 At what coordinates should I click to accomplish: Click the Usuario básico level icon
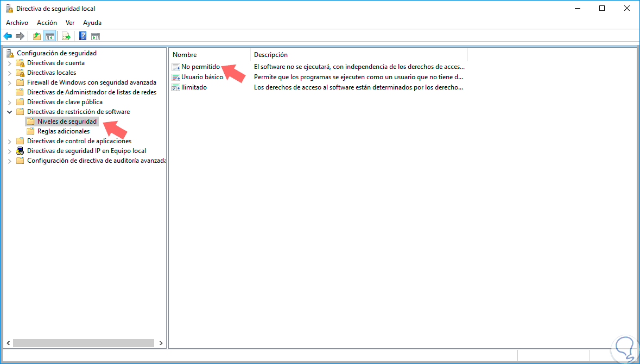pyautogui.click(x=176, y=76)
